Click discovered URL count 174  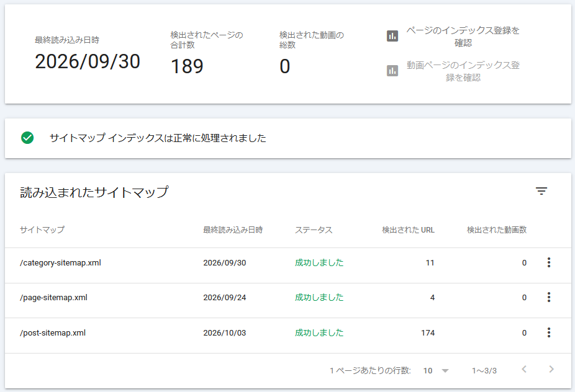(428, 332)
